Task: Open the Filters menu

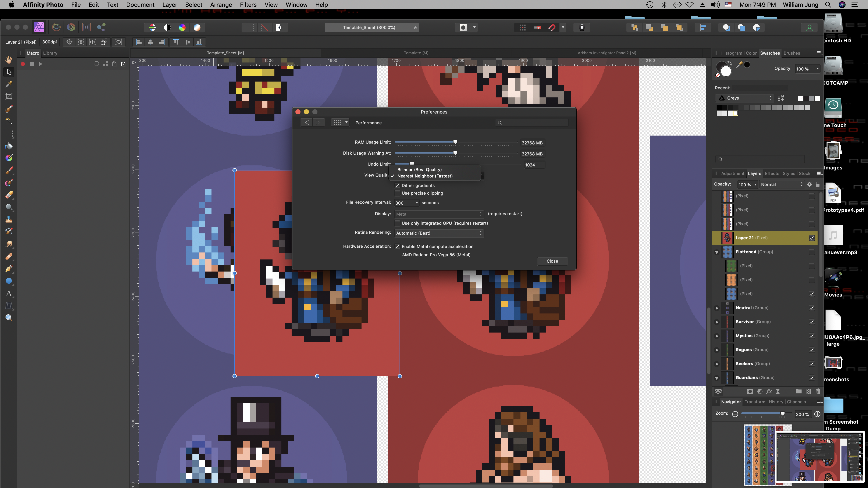Action: [x=248, y=5]
